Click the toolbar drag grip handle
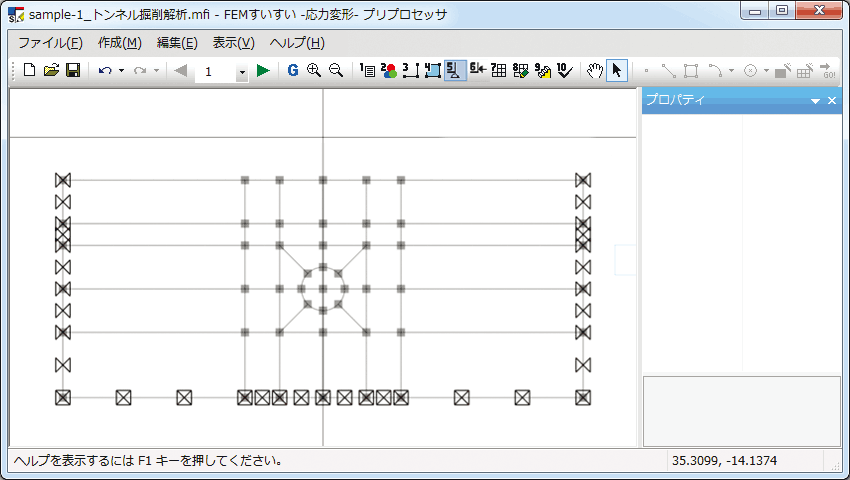The height and width of the screenshot is (480, 850). 14,71
